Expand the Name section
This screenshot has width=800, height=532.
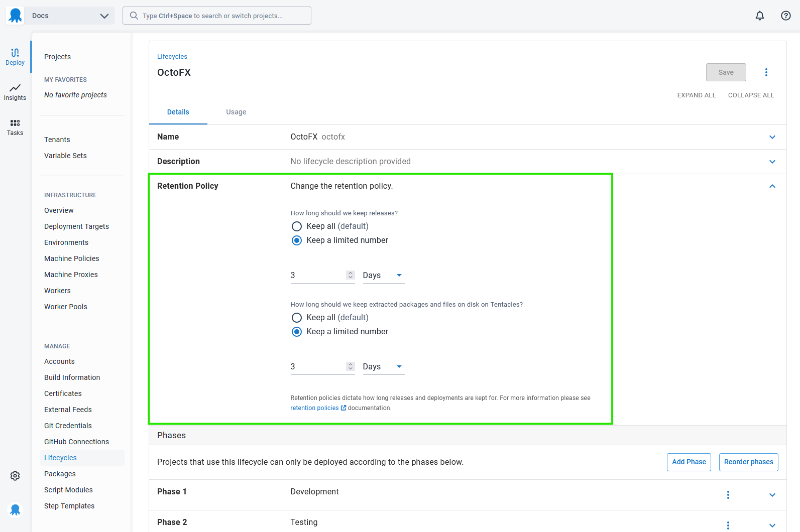tap(772, 137)
